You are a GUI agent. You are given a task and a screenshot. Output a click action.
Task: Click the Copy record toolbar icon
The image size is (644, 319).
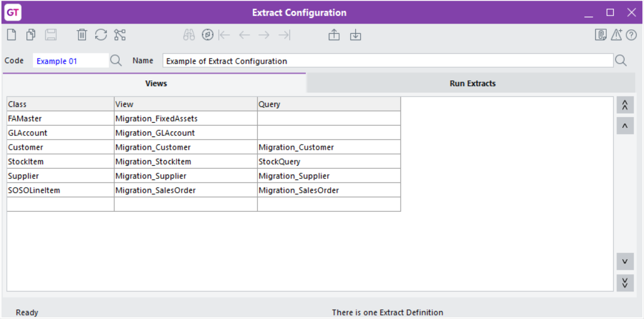[x=31, y=35]
